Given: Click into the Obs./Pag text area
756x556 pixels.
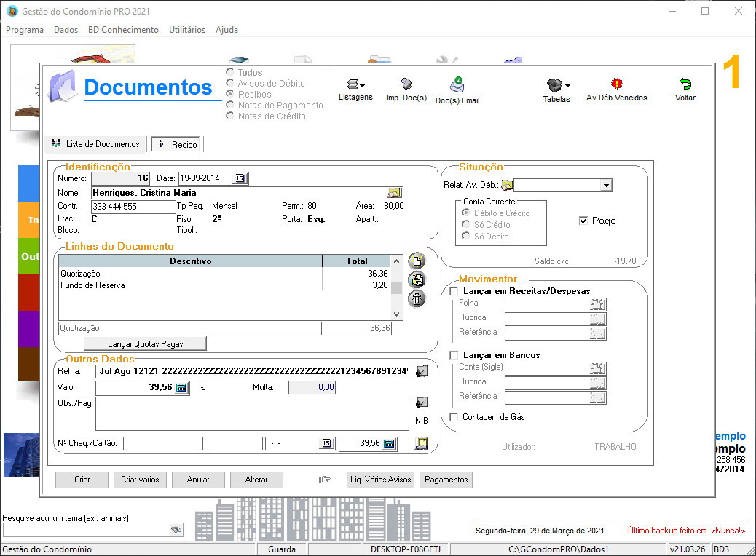Looking at the screenshot, I should click(252, 414).
